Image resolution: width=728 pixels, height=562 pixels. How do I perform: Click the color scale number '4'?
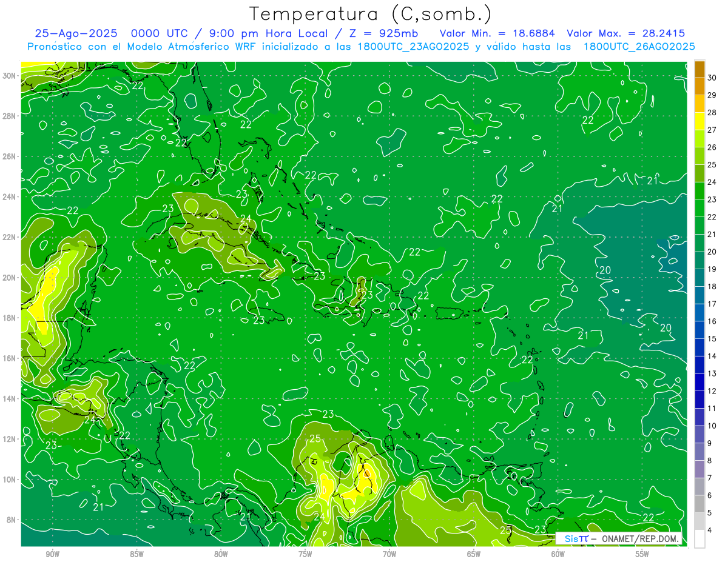pos(710,530)
